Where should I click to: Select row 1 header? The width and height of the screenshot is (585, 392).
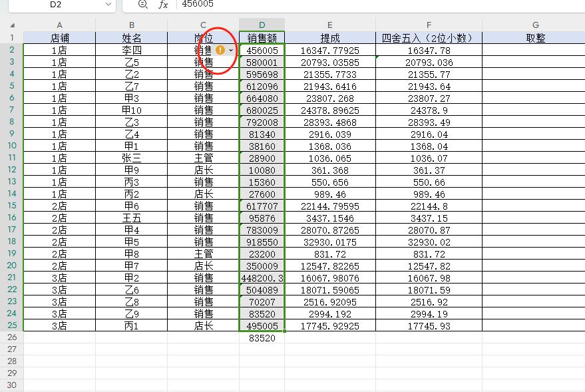point(12,38)
